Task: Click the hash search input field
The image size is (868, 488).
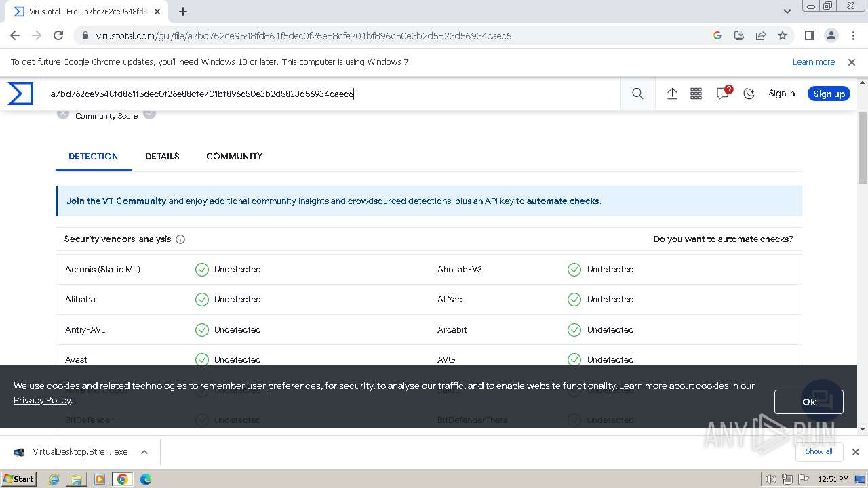Action: pyautogui.click(x=332, y=94)
